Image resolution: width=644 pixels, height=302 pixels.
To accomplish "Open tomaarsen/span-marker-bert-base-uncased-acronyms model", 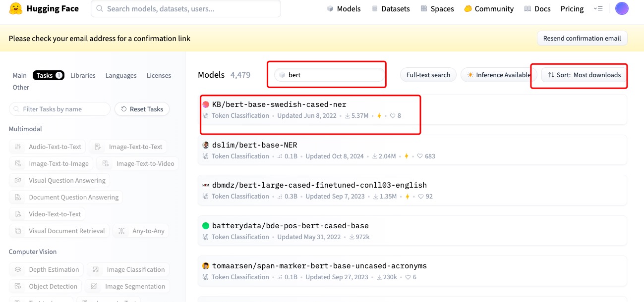I will [x=412, y=271].
